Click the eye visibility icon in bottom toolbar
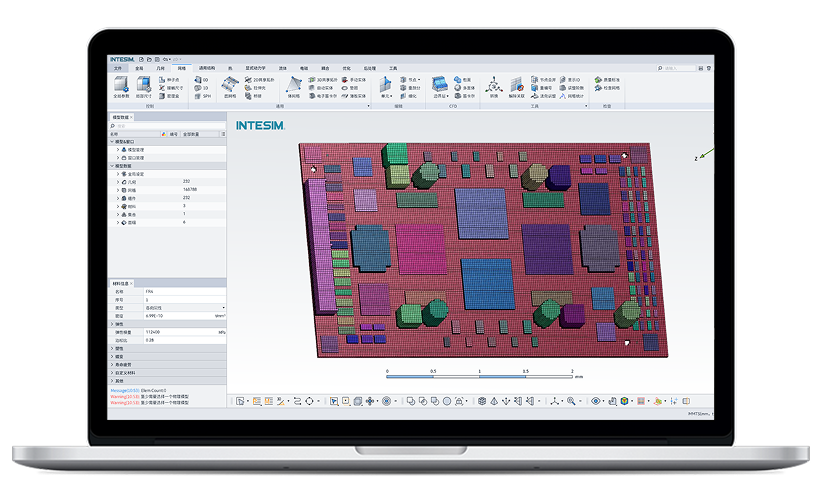This screenshot has height=477, width=823. [x=596, y=401]
